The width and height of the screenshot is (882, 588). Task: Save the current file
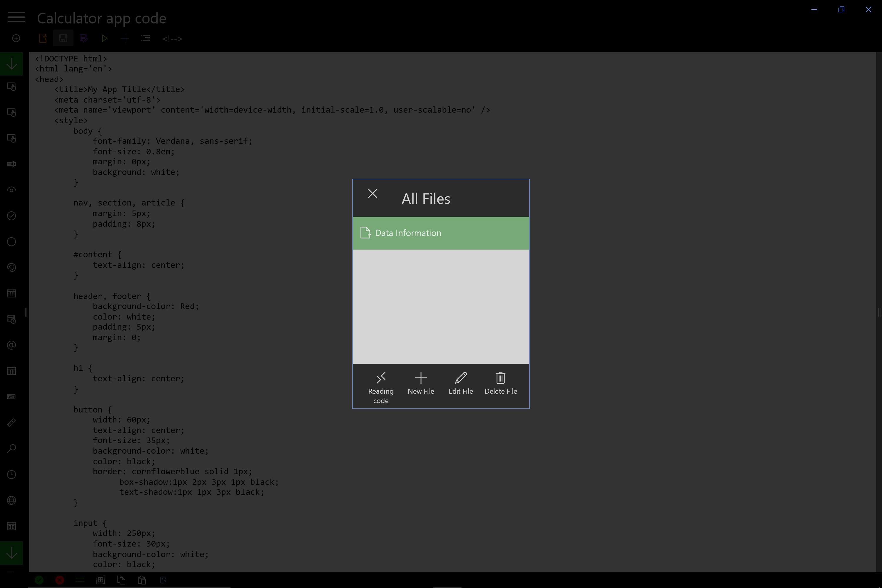point(63,38)
